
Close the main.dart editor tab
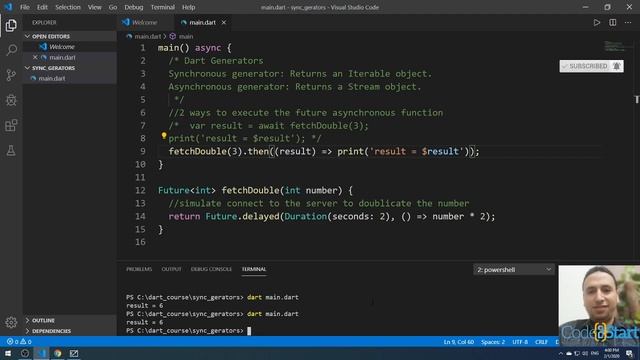click(x=224, y=22)
